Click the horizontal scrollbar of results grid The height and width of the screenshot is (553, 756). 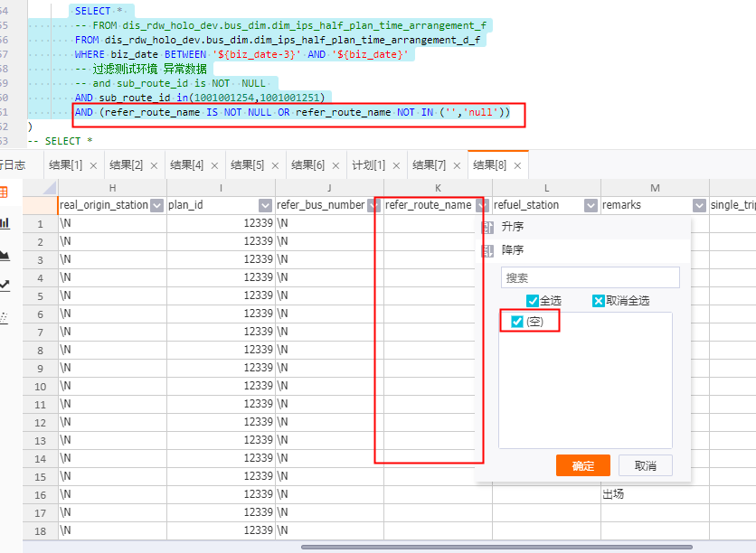tap(496, 548)
